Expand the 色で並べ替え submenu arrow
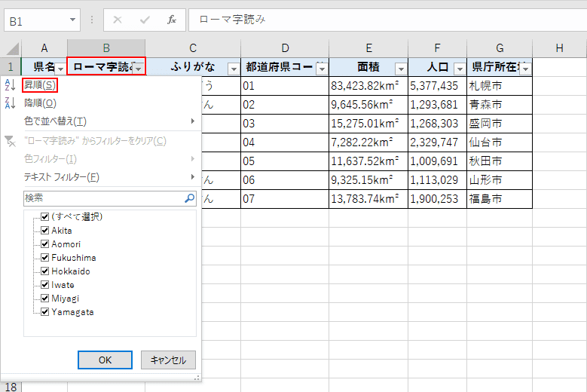 193,121
